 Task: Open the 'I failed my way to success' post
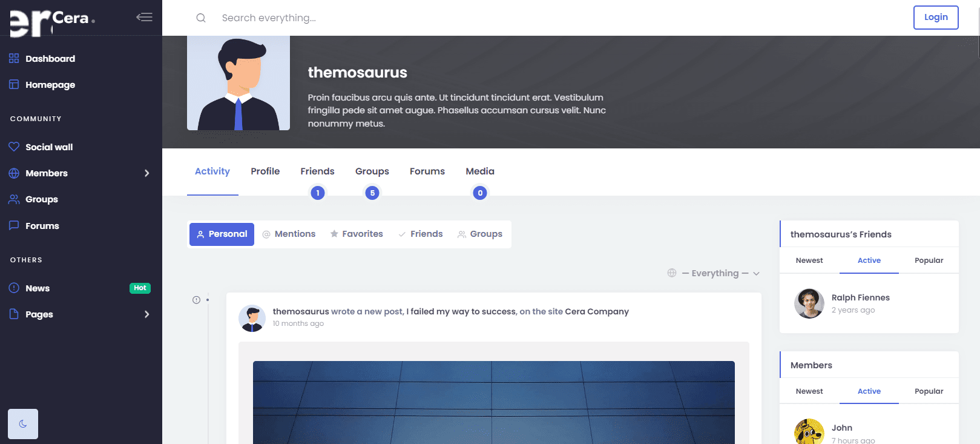tap(461, 311)
